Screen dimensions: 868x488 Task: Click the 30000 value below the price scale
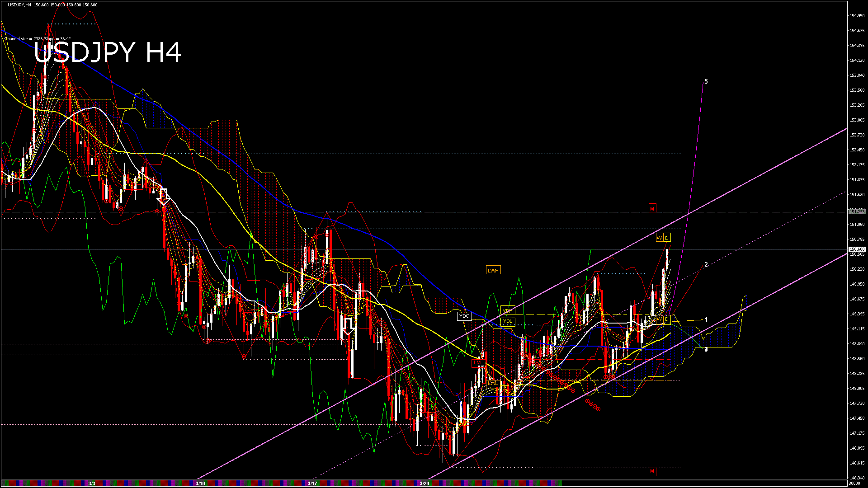[855, 483]
